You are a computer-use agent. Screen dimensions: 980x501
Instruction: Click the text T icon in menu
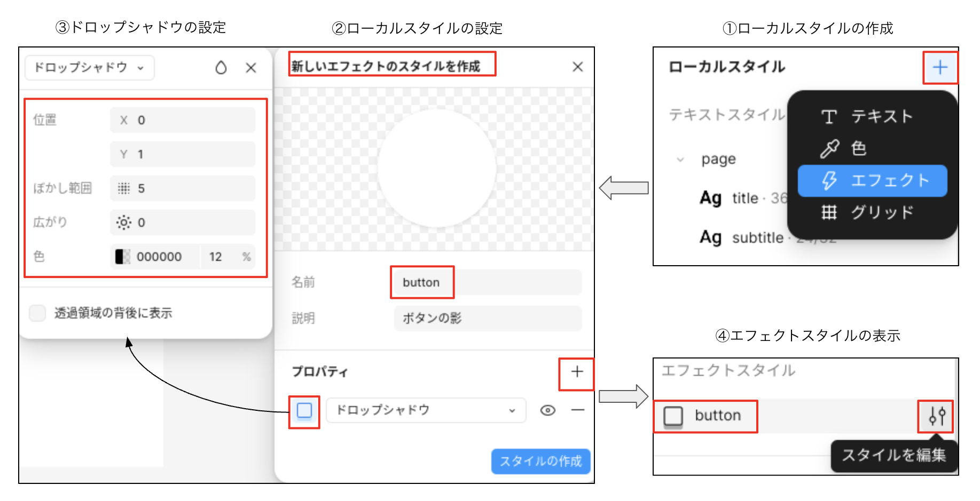(x=829, y=116)
